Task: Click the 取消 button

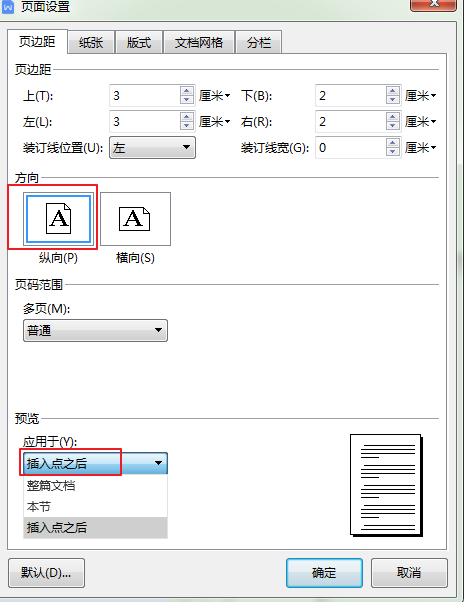Action: [x=409, y=573]
